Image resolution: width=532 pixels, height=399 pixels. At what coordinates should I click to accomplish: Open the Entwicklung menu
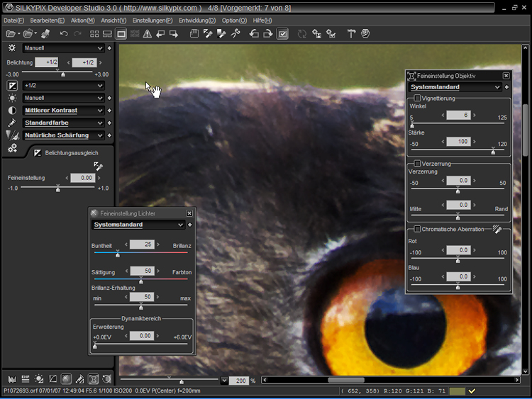(197, 21)
